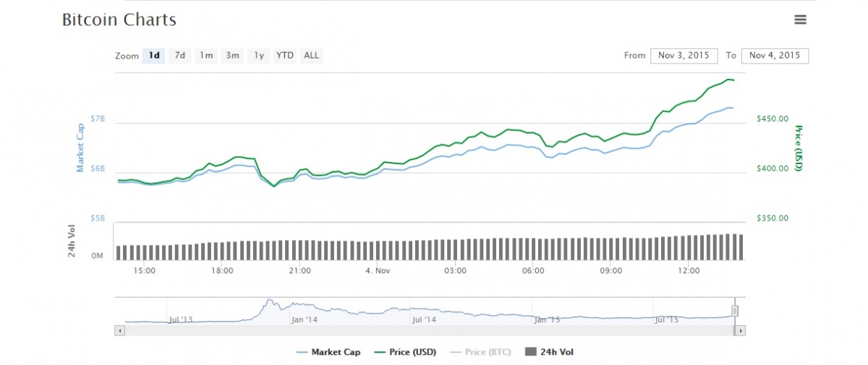Click the navigator left scroll arrow
The width and height of the screenshot is (868, 365).
tap(120, 330)
